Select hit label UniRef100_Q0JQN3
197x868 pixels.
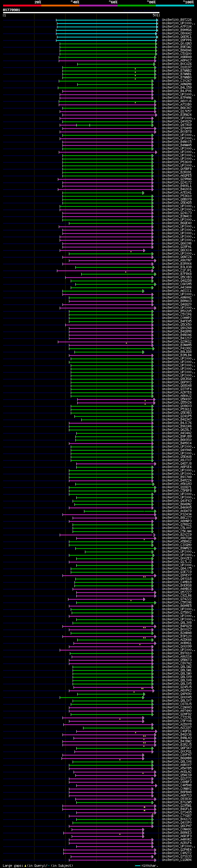(177, 43)
